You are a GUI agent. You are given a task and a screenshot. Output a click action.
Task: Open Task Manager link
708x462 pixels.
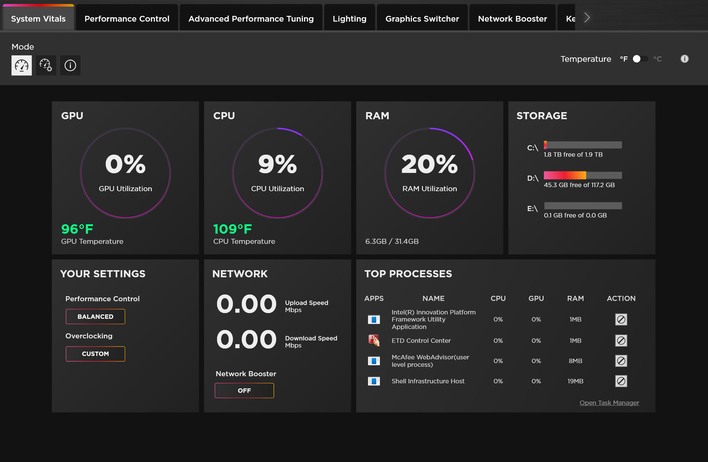pos(609,403)
